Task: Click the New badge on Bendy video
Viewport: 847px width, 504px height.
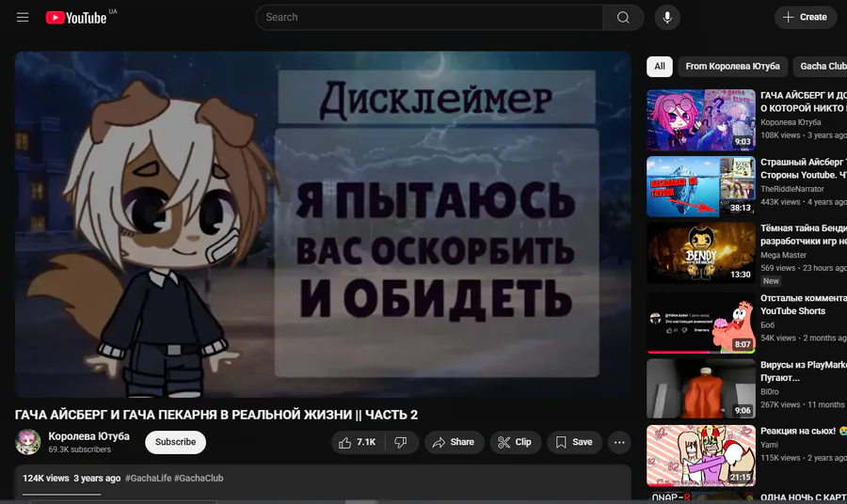Action: pos(771,281)
